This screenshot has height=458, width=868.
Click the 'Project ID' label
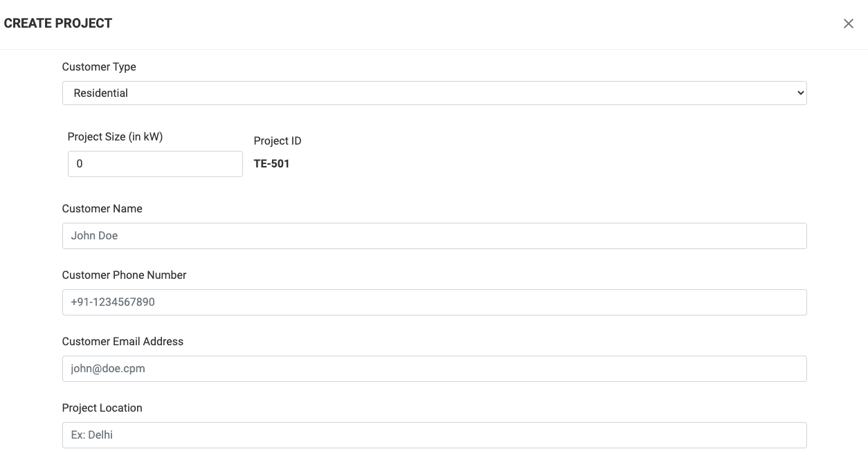278,141
